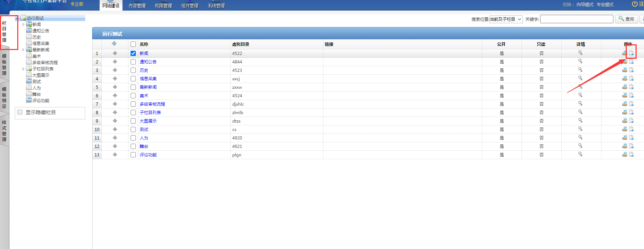Tick the select-all checkbox beside 名称 header

(x=133, y=44)
